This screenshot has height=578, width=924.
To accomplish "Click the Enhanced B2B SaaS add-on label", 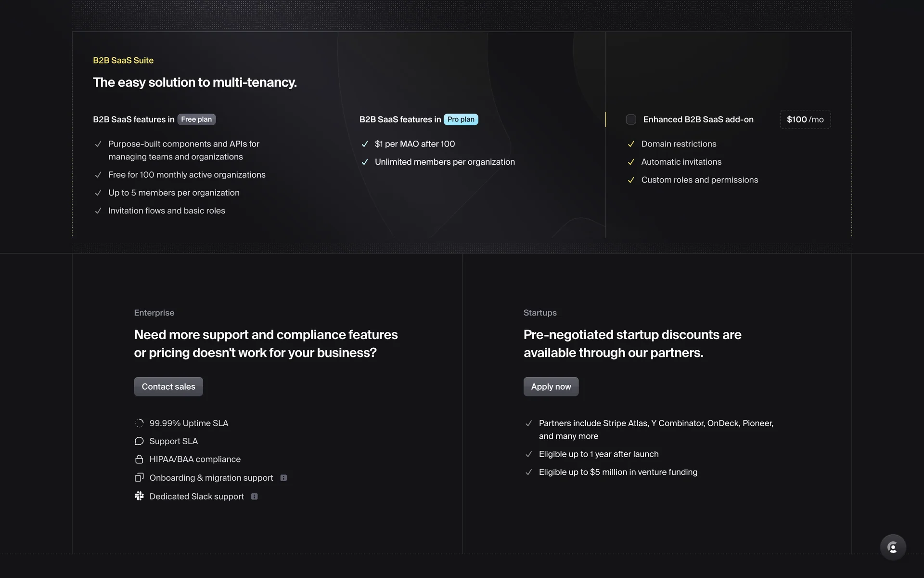I will tap(698, 119).
